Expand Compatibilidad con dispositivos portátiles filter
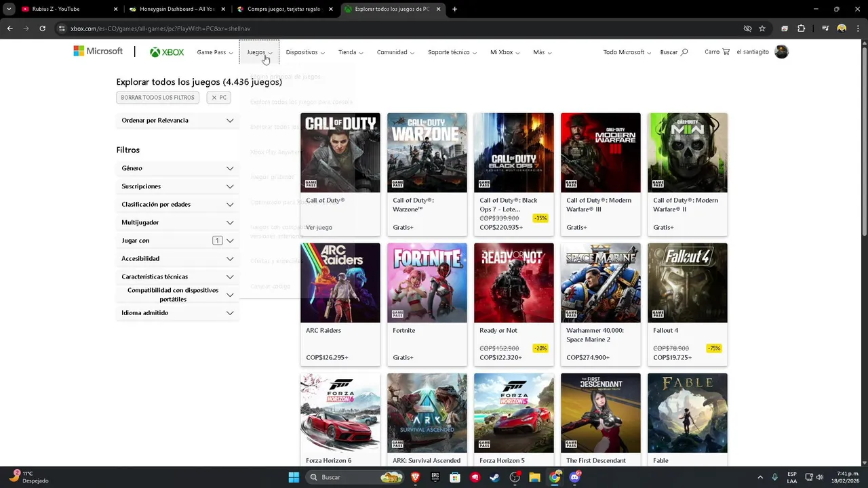Screen dimensions: 868x488 [x=177, y=294]
